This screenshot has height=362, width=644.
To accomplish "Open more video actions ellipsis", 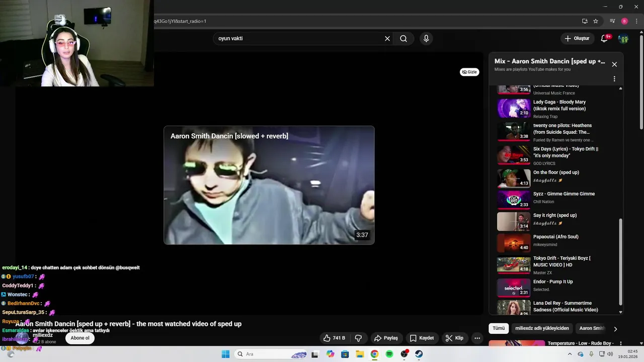I will [x=477, y=338].
